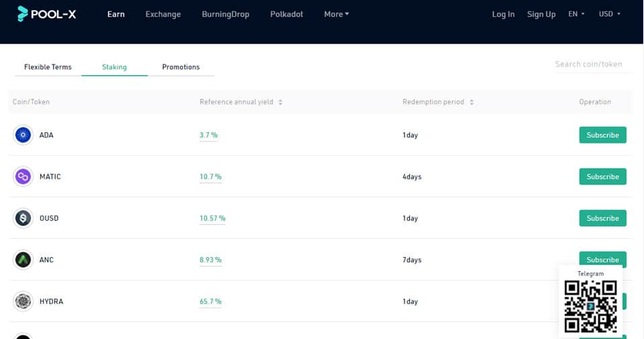
Task: Click the OUSD coin icon
Action: (23, 218)
